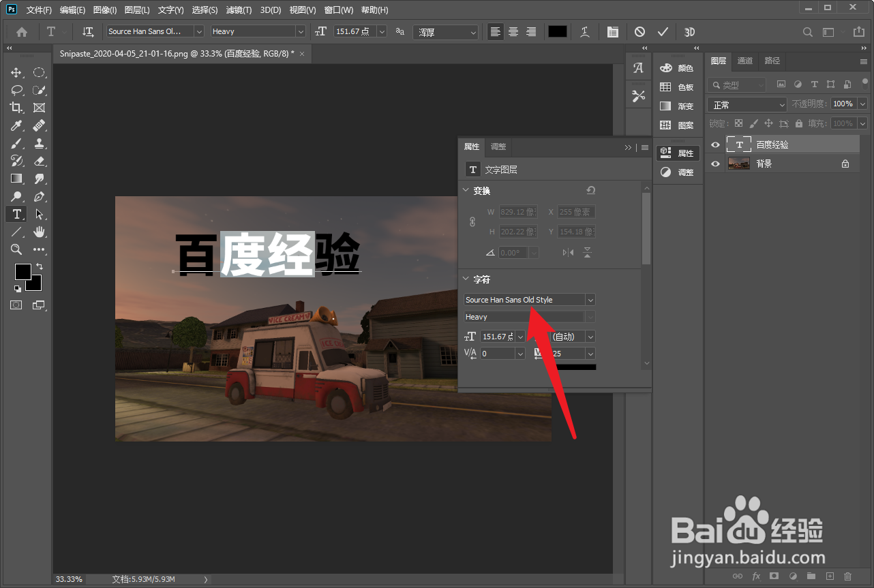The image size is (874, 588).
Task: Click the top-right search magnifier icon
Action: (x=808, y=32)
